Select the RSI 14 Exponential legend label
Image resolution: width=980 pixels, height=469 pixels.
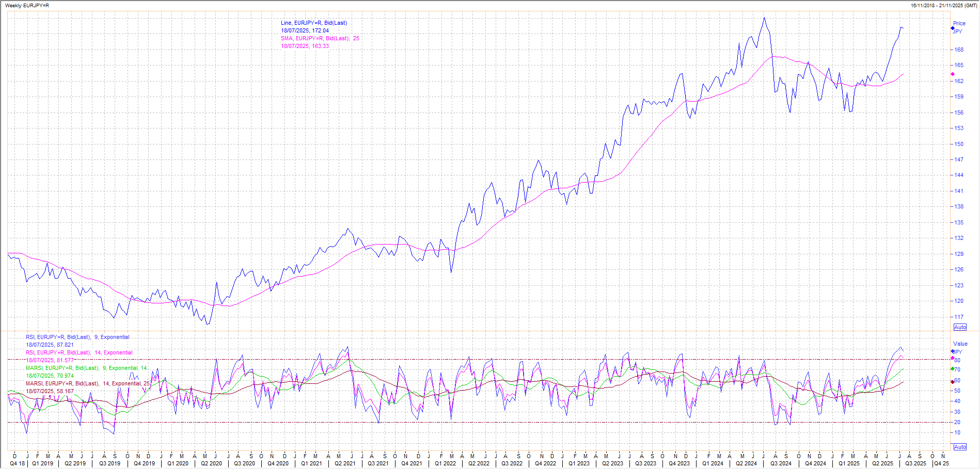click(x=79, y=352)
